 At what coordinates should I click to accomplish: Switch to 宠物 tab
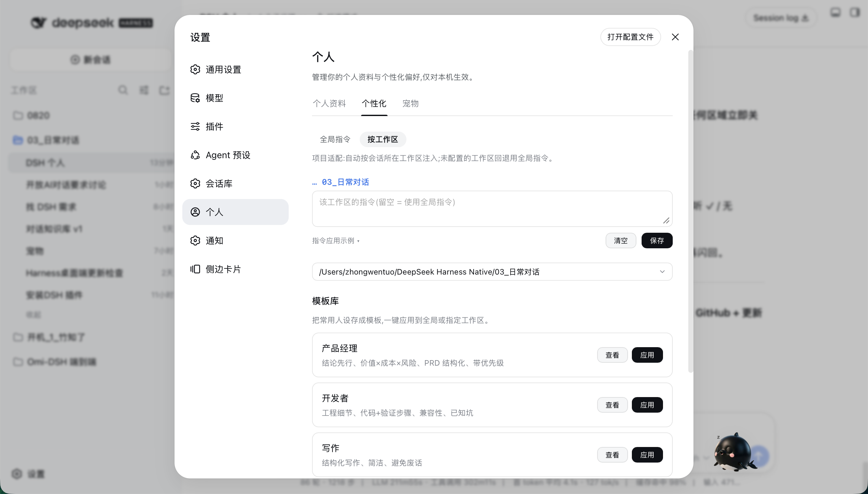point(410,103)
